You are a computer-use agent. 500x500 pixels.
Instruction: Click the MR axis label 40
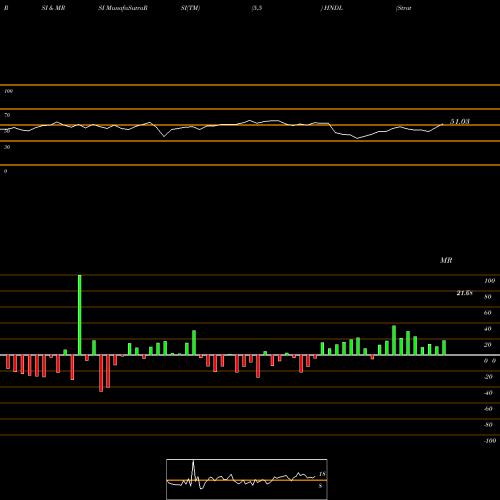[x=487, y=329]
